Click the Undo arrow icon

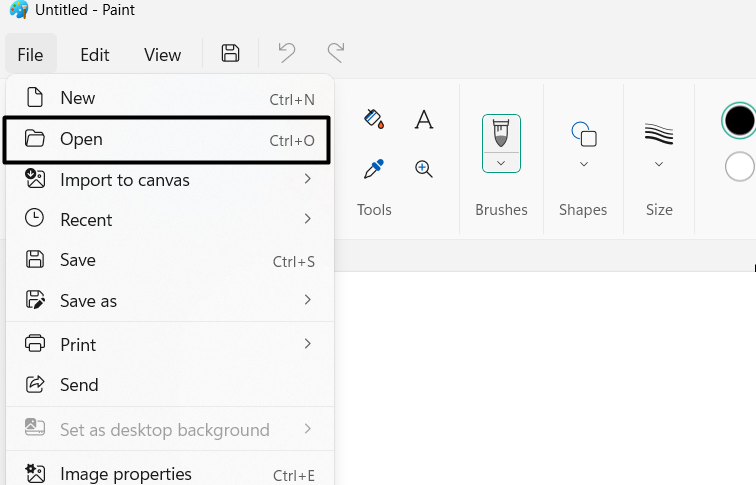[x=287, y=54]
